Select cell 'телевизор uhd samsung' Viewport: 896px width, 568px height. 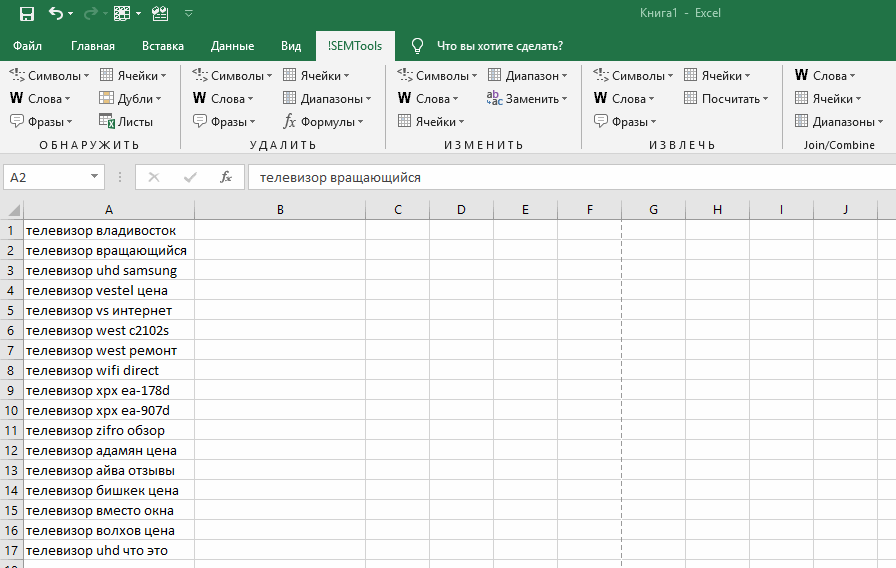tap(109, 270)
